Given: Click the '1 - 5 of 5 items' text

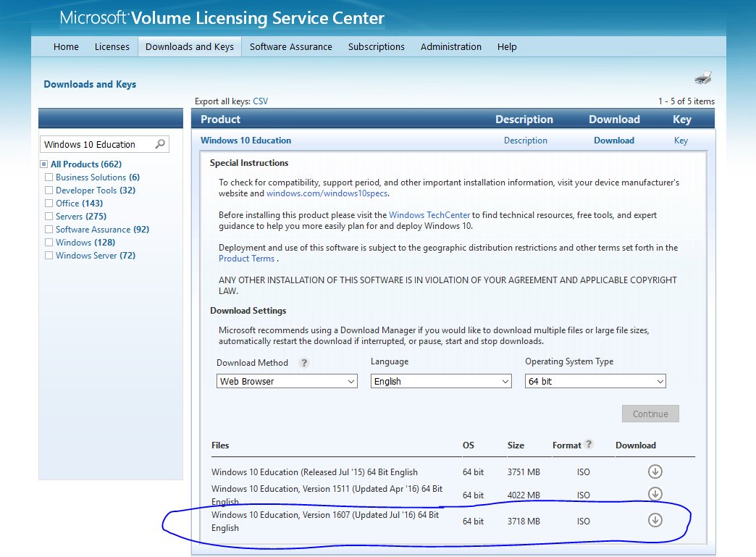Looking at the screenshot, I should pyautogui.click(x=686, y=101).
